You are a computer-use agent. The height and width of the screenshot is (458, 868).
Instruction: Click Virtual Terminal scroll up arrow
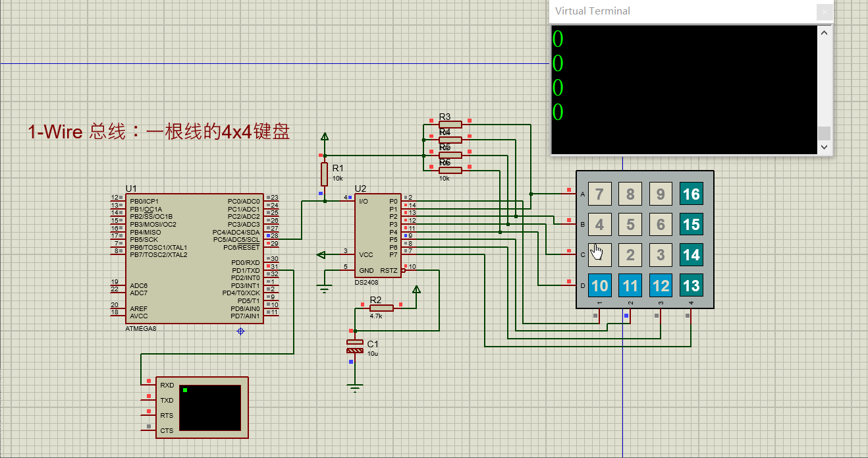point(824,32)
